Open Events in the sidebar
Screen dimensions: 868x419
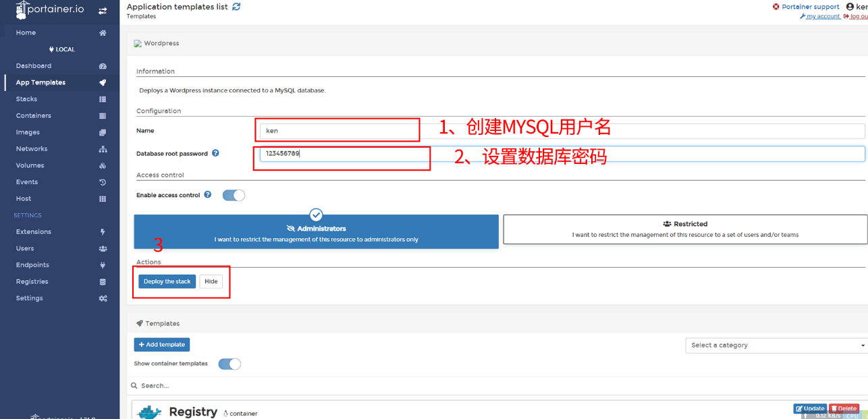tap(27, 182)
